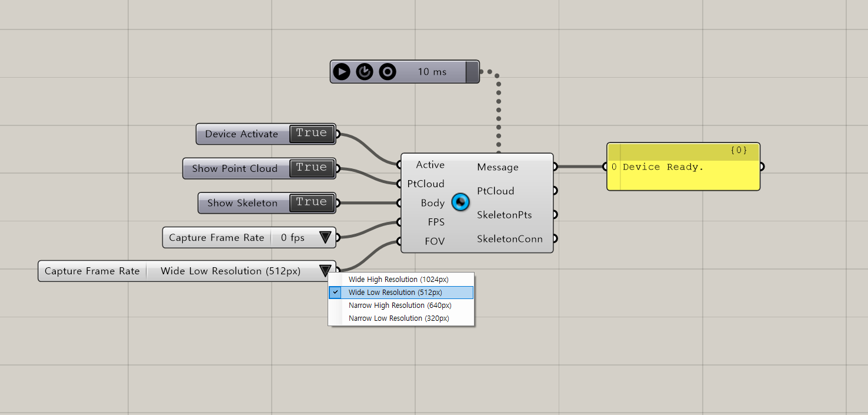The width and height of the screenshot is (868, 415).
Task: Click the blue Kinect camera component icon
Action: 460,202
